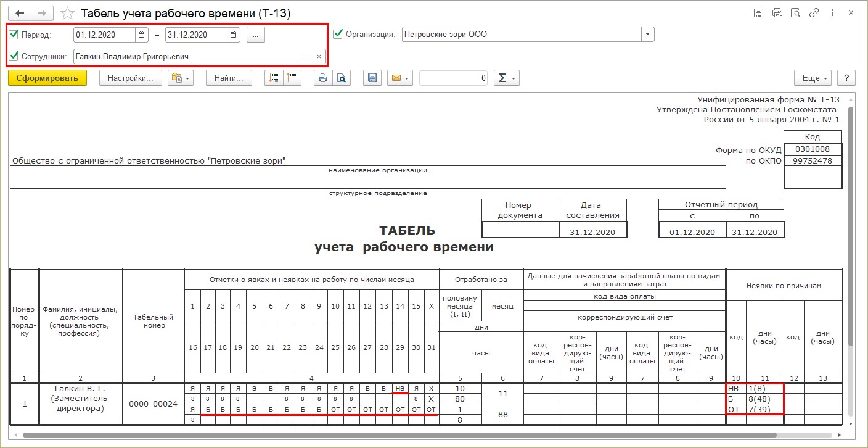Toggle the Сотрудники checkbox

14,56
